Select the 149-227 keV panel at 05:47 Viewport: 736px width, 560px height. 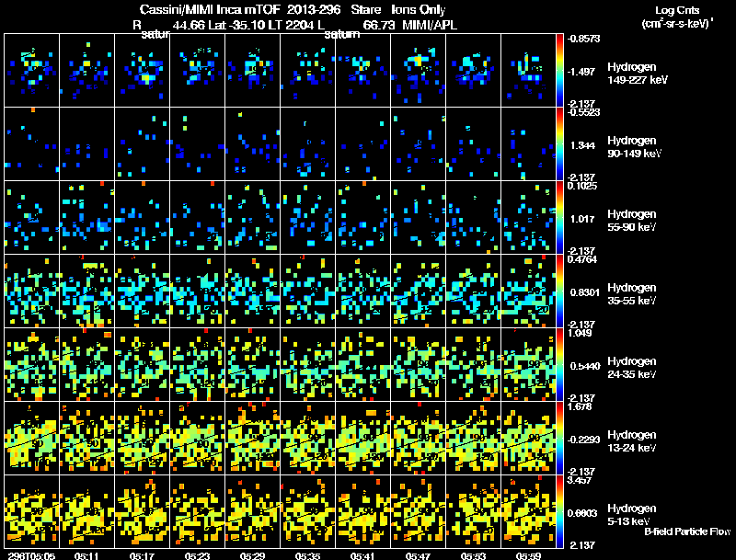(419, 71)
